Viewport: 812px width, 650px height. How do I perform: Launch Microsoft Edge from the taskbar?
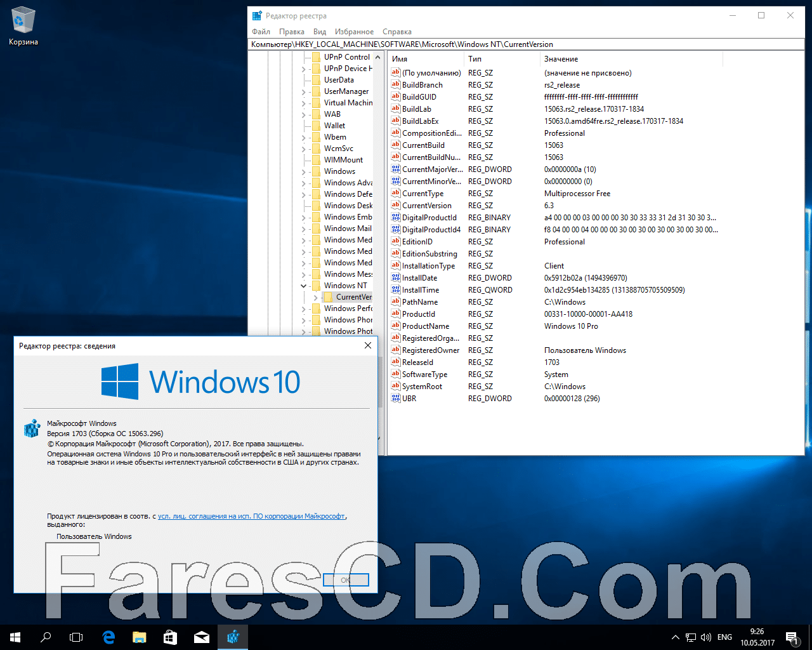pos(108,637)
